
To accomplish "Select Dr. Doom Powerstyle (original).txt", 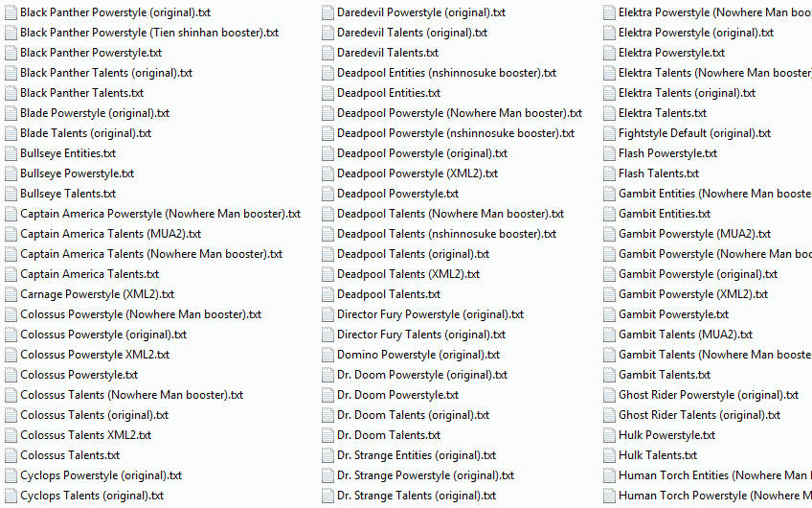I will pos(422,375).
